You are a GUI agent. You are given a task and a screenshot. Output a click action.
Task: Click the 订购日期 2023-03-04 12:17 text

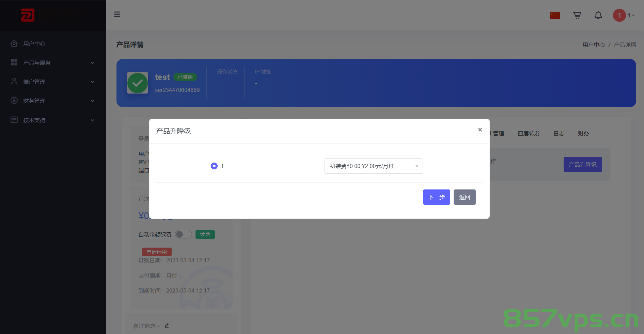click(x=174, y=261)
